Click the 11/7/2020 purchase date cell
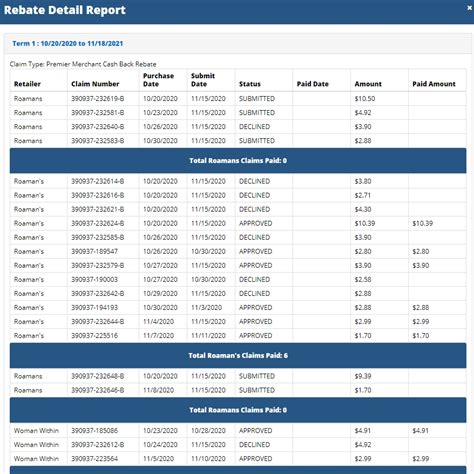The height and width of the screenshot is (474, 474). pyautogui.click(x=158, y=335)
